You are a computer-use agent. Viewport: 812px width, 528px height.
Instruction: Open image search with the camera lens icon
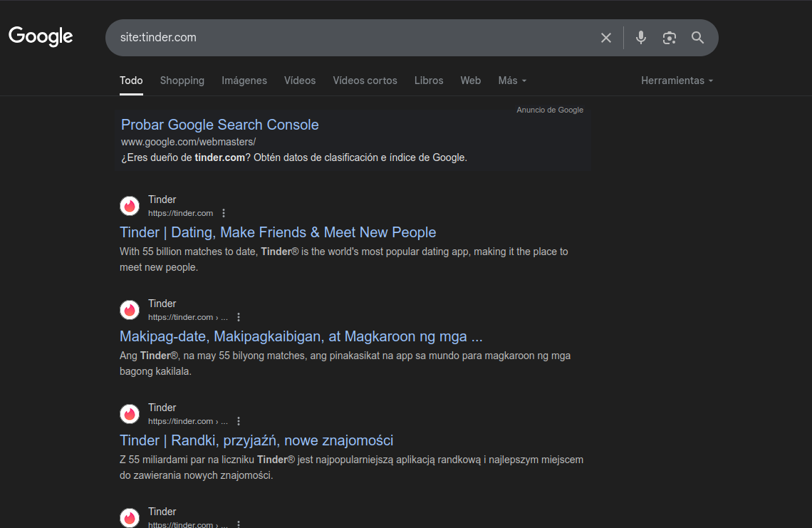coord(669,37)
